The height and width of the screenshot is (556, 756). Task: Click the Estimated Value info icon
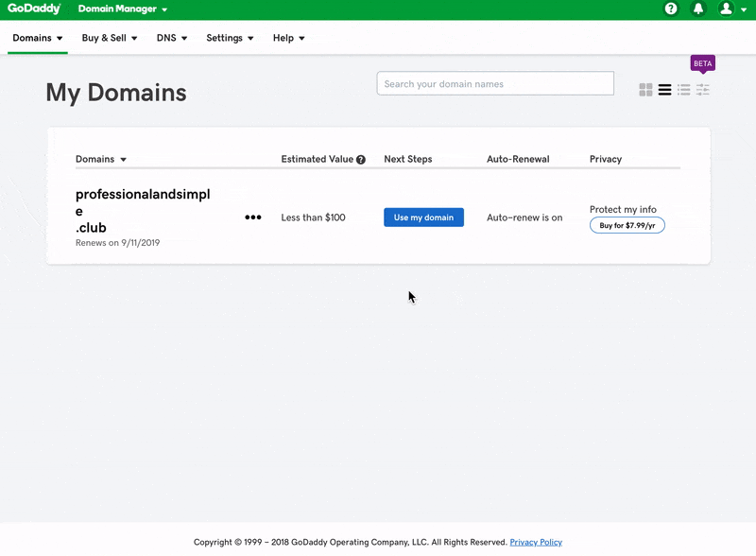[361, 160]
